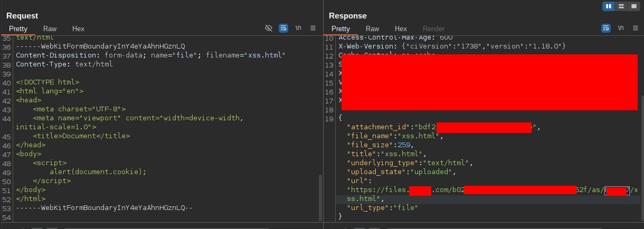Toggle non-printable \n characters in Request
The image size is (644, 229).
[299, 28]
